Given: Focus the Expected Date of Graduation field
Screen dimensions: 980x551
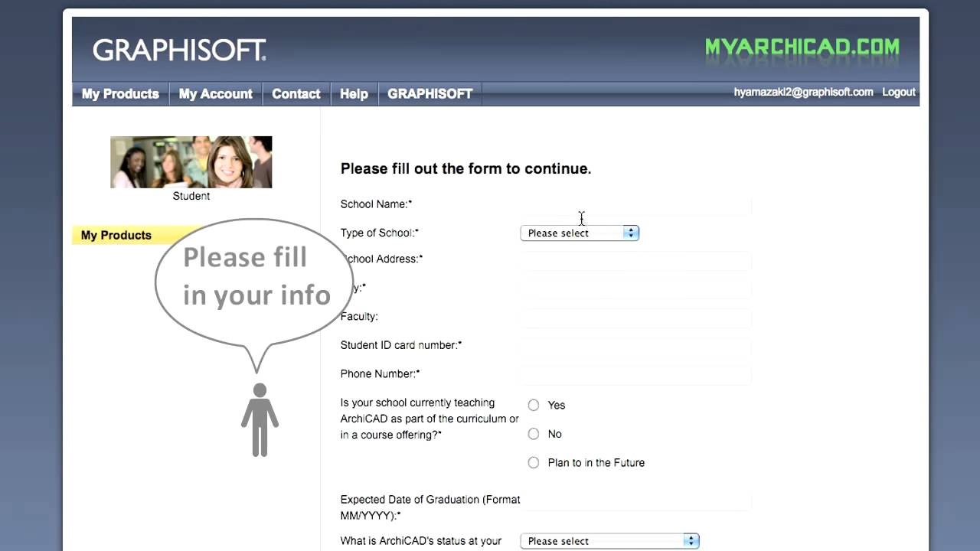Looking at the screenshot, I should point(635,501).
